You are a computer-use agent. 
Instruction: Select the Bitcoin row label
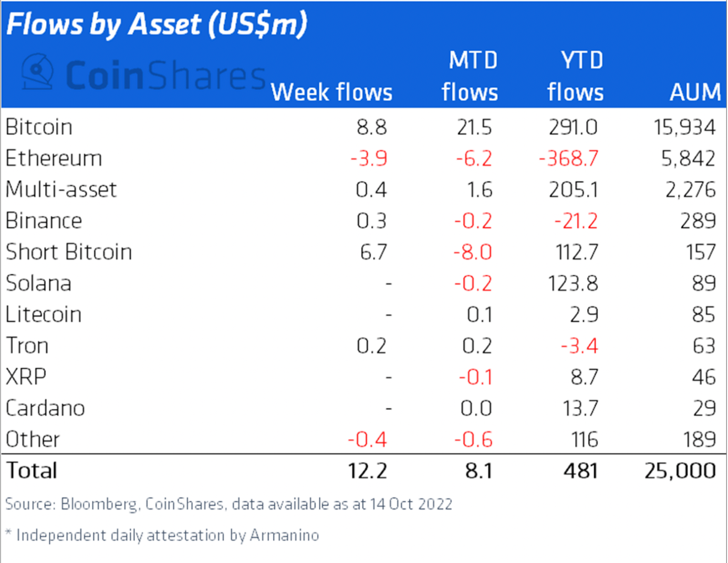click(x=39, y=127)
